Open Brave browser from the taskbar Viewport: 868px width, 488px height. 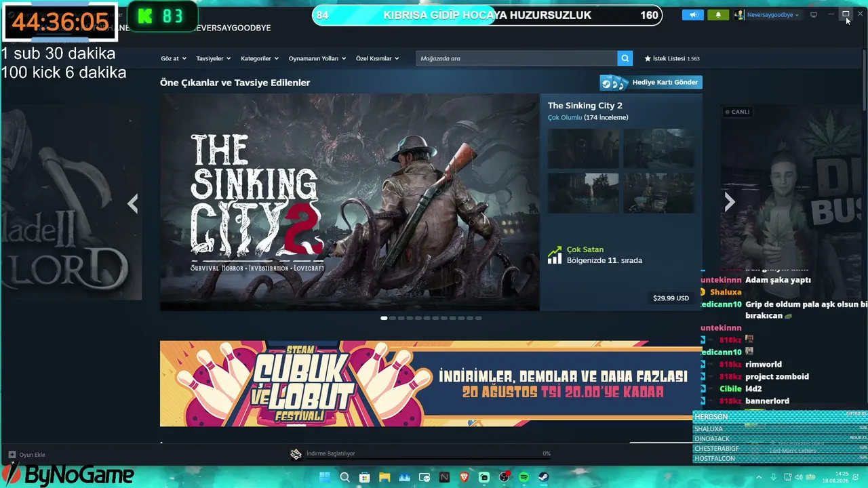click(465, 477)
